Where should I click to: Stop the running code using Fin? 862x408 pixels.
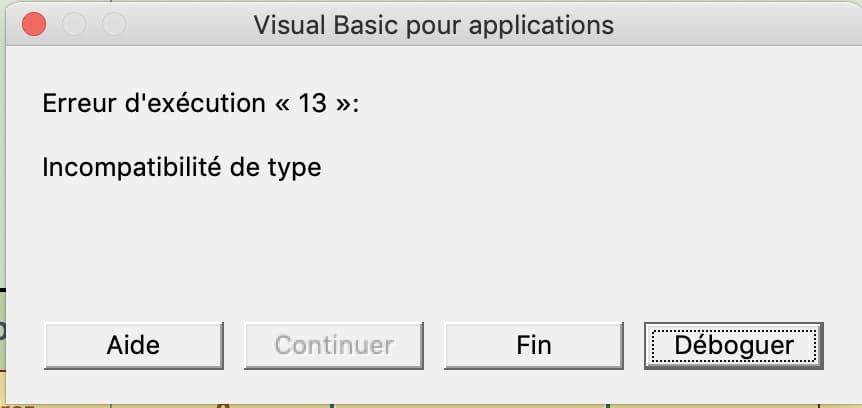click(534, 345)
